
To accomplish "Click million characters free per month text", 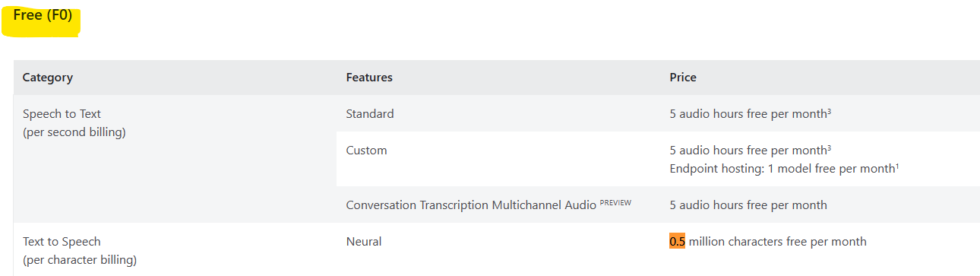I will coord(777,242).
